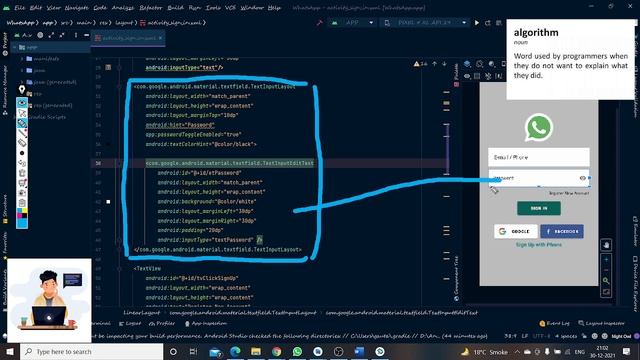Select the annotation highlighter pen tool
This screenshot has height=360, width=640.
[22, 123]
